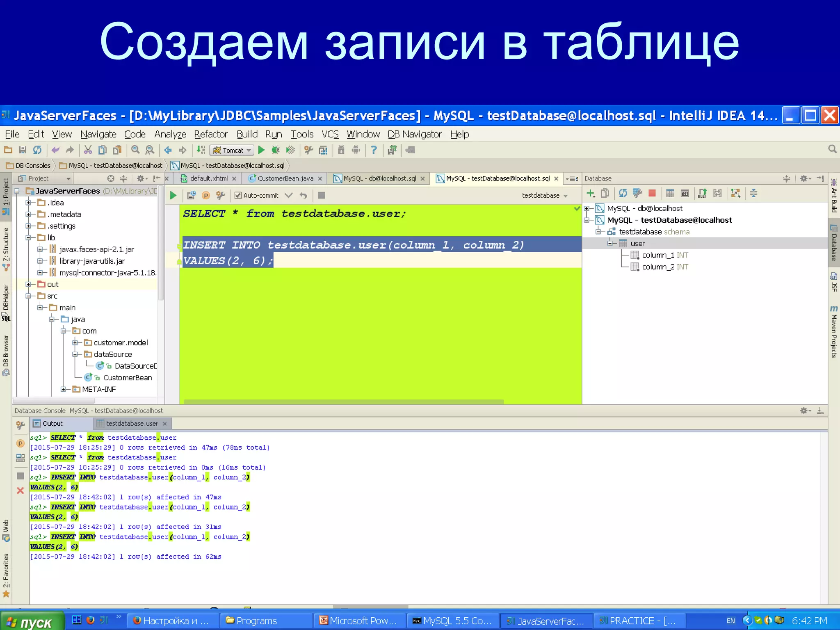Click the stop square icon in console toolbar
This screenshot has width=840, height=630.
tap(322, 196)
